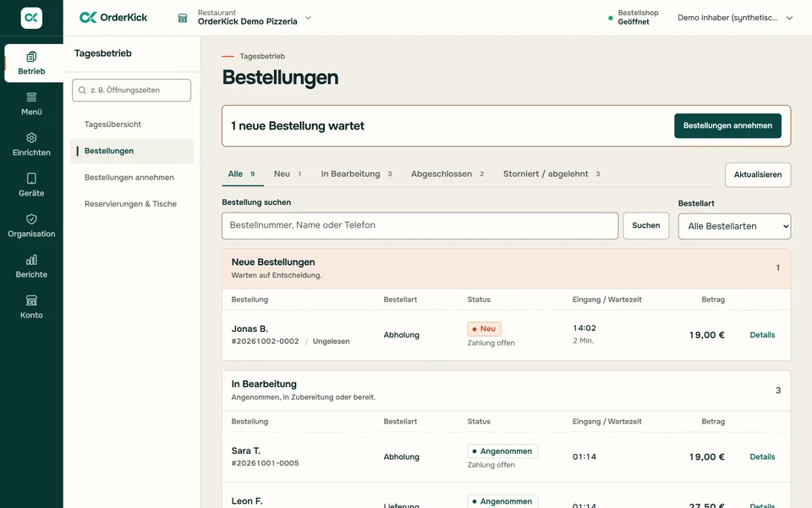Screen dimensions: 812x508
Task: Open the Geräte tablet icon
Action: pyautogui.click(x=31, y=179)
